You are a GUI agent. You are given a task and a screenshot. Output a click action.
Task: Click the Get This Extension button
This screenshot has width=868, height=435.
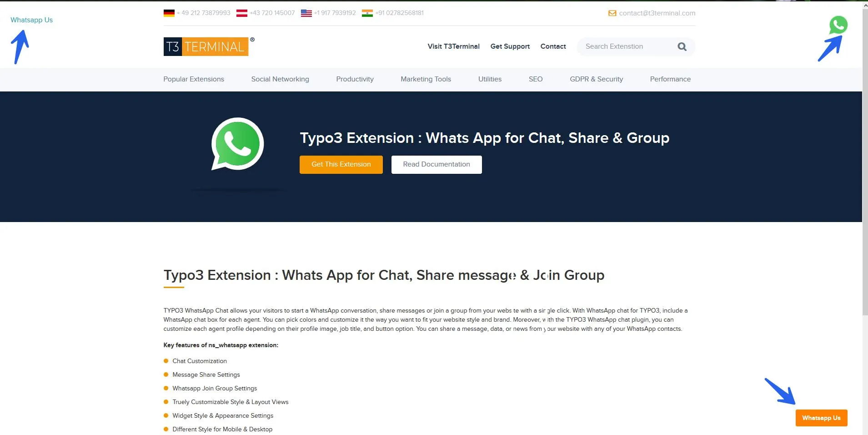point(341,165)
